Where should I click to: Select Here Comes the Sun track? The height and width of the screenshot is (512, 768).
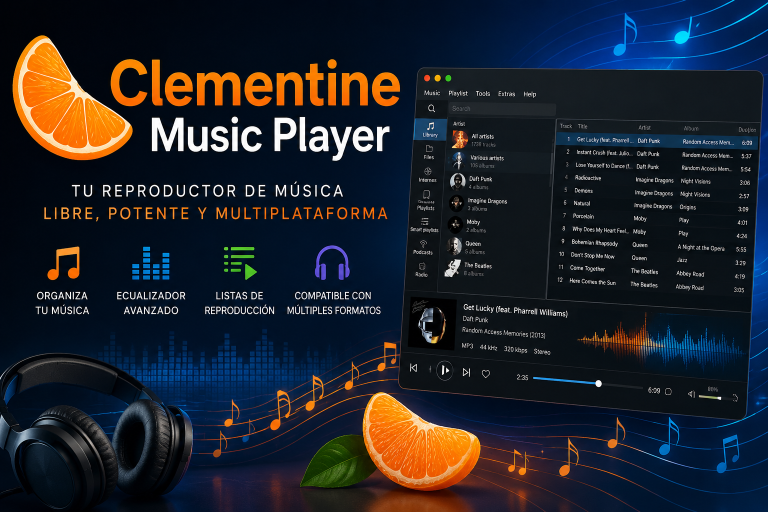pyautogui.click(x=647, y=285)
